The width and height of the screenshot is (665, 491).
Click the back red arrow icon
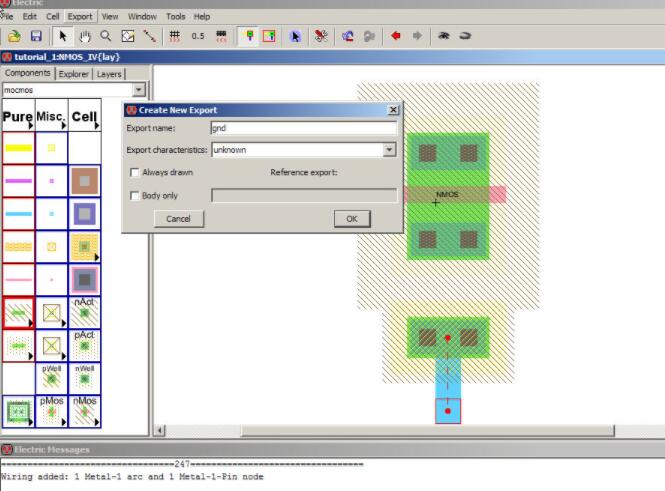coord(396,36)
